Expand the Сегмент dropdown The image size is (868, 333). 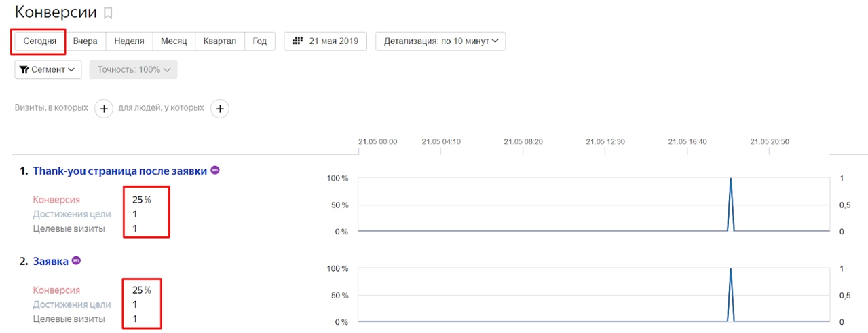pyautogui.click(x=48, y=69)
